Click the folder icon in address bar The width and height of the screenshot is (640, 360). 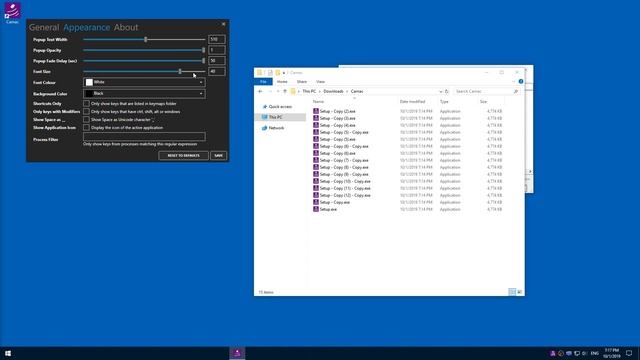pos(293,91)
